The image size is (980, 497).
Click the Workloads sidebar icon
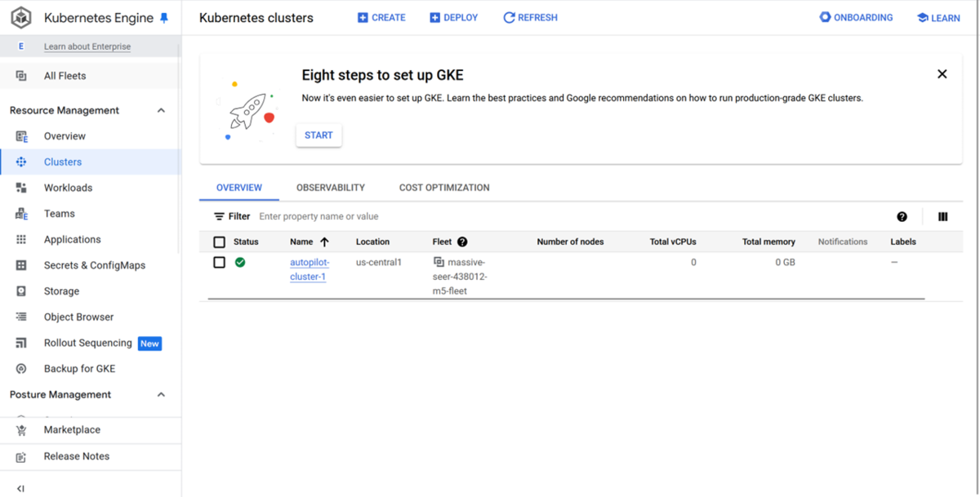coord(21,188)
